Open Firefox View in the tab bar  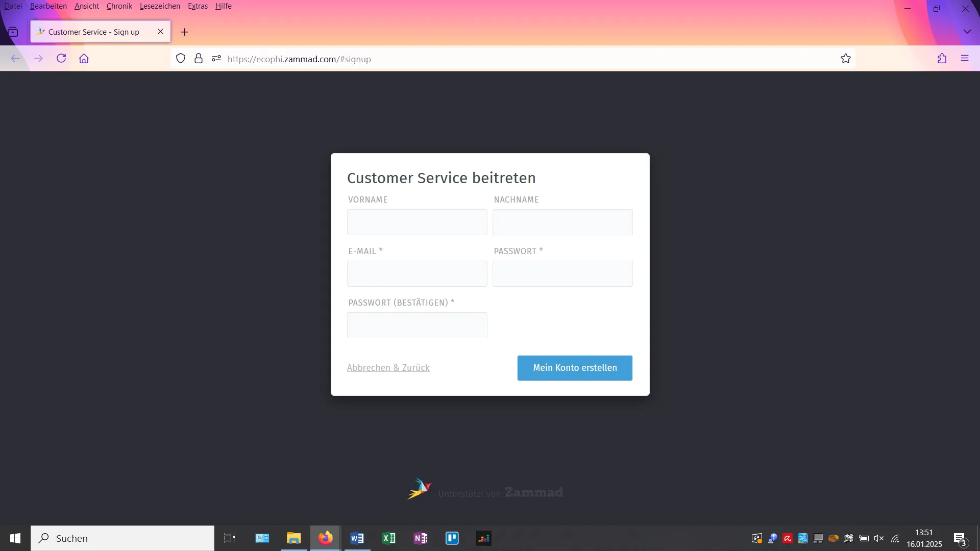[x=13, y=31]
